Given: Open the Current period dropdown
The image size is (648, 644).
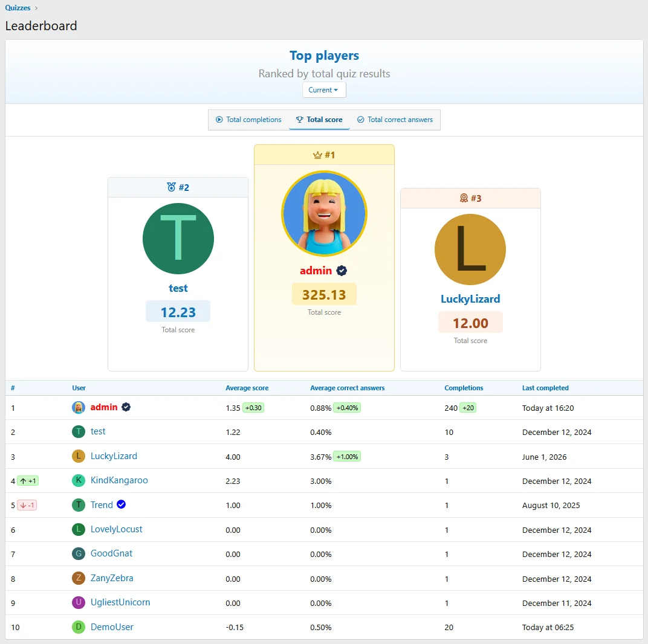Looking at the screenshot, I should click(324, 89).
